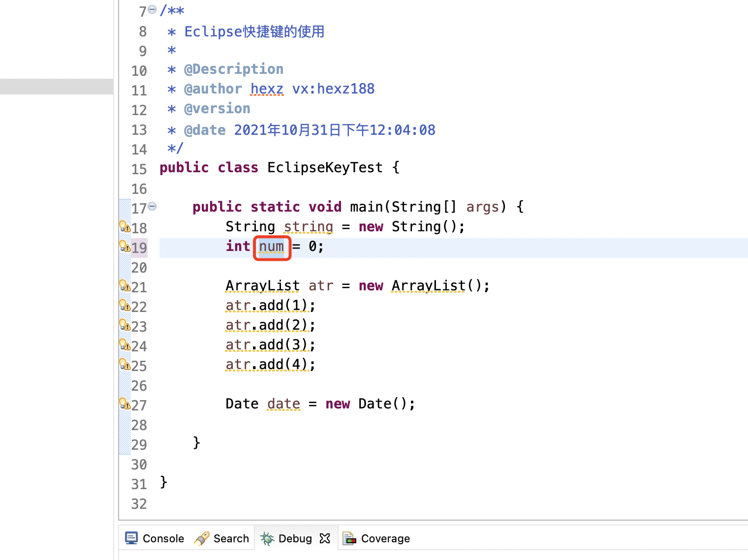
Task: Click the warning marker beside line 21
Action: (125, 285)
